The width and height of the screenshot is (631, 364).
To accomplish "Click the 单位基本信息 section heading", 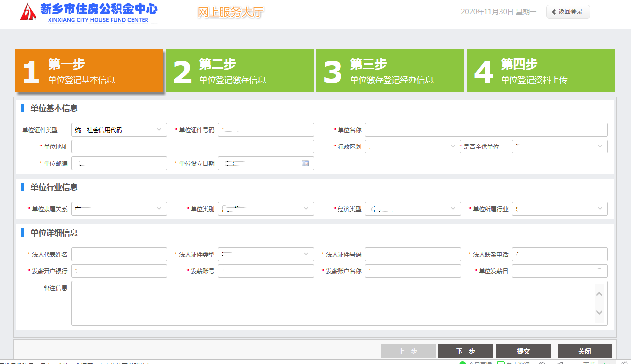I will (54, 108).
